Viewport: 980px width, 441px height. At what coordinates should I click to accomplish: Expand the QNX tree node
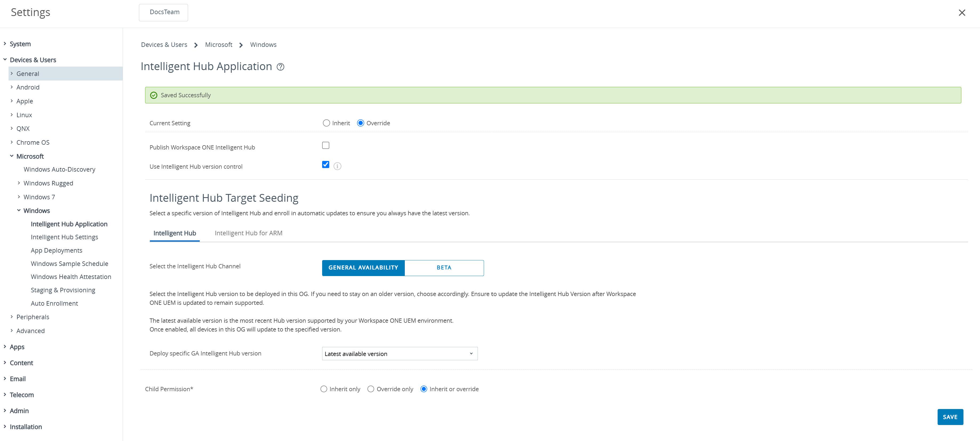tap(11, 128)
